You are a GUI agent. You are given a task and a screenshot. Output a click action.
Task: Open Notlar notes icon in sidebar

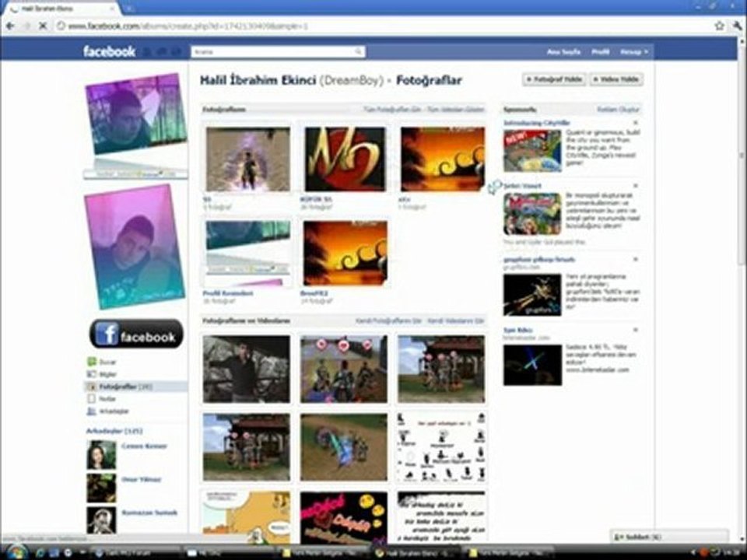click(92, 398)
